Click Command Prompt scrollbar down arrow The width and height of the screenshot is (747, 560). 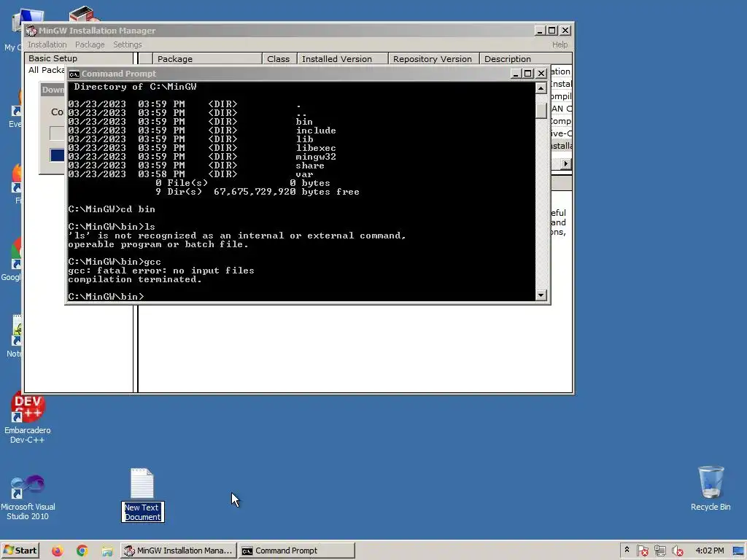(541, 295)
